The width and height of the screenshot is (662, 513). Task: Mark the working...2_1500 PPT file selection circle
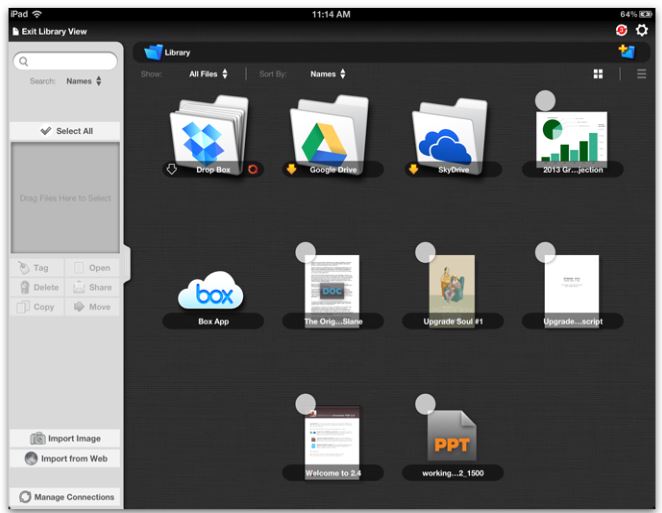(x=425, y=403)
